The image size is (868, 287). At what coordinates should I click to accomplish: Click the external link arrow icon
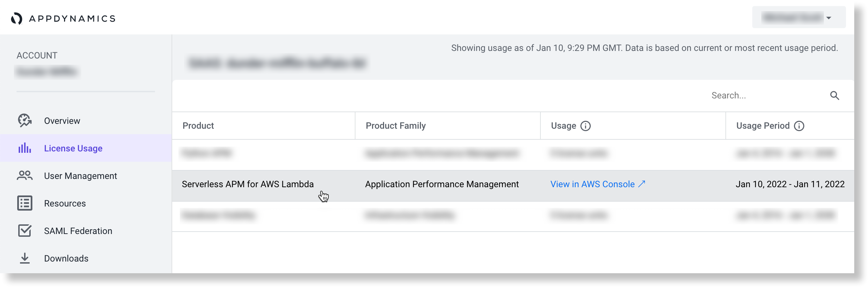[x=641, y=184]
